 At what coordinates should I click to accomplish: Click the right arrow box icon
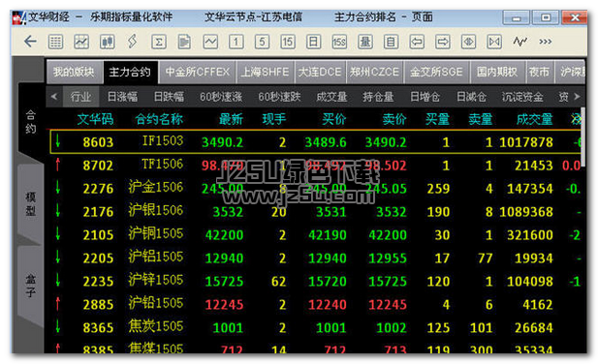[442, 42]
